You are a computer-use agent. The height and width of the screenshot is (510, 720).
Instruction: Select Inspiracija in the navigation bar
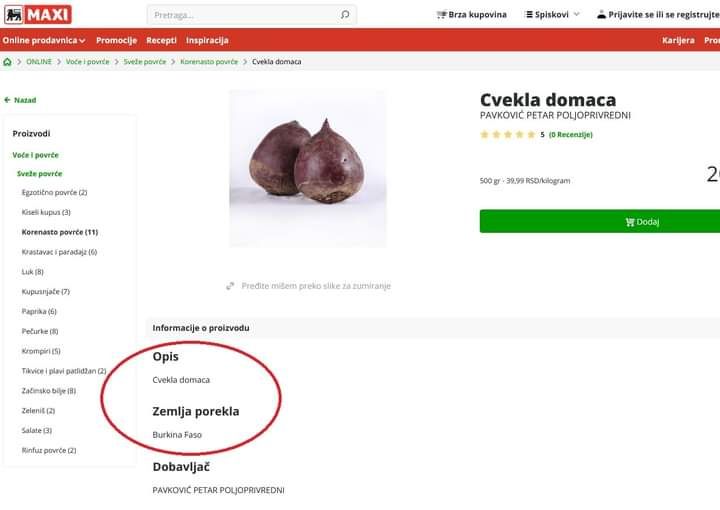point(207,40)
